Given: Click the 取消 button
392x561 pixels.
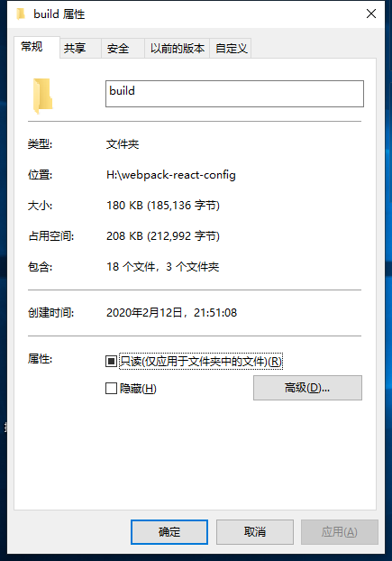Looking at the screenshot, I should 255,532.
